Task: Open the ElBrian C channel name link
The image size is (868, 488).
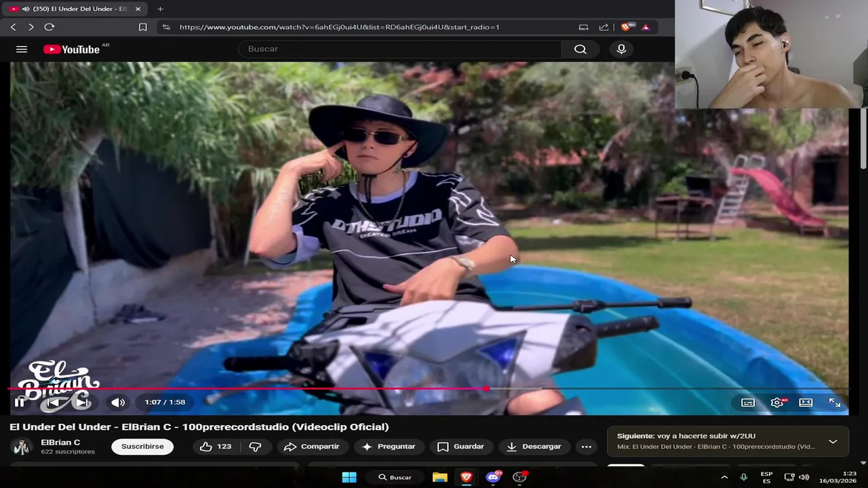Action: tap(60, 443)
